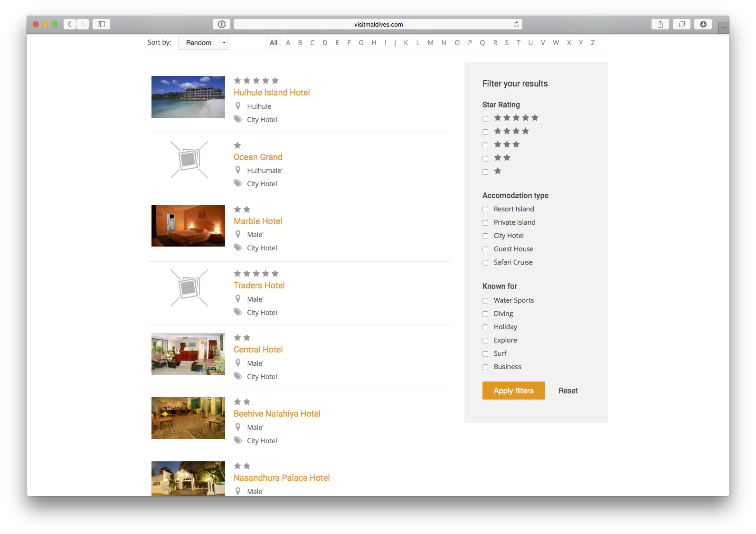Open the Downloads toolbar icon
This screenshot has height=534, width=756.
[703, 24]
